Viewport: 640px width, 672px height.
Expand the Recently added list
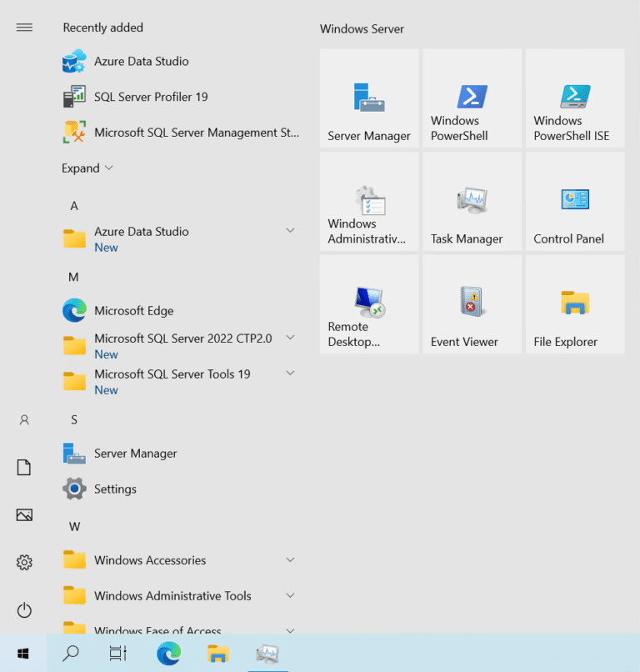87,168
